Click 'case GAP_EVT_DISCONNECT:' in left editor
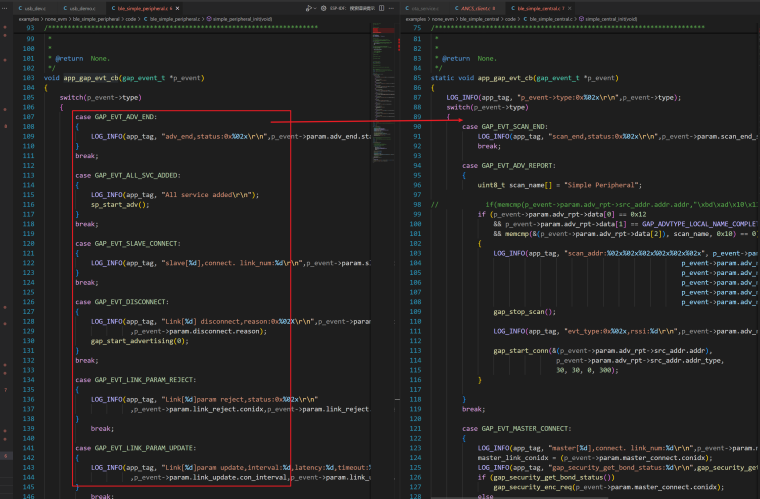The image size is (760, 499). pyautogui.click(x=122, y=302)
